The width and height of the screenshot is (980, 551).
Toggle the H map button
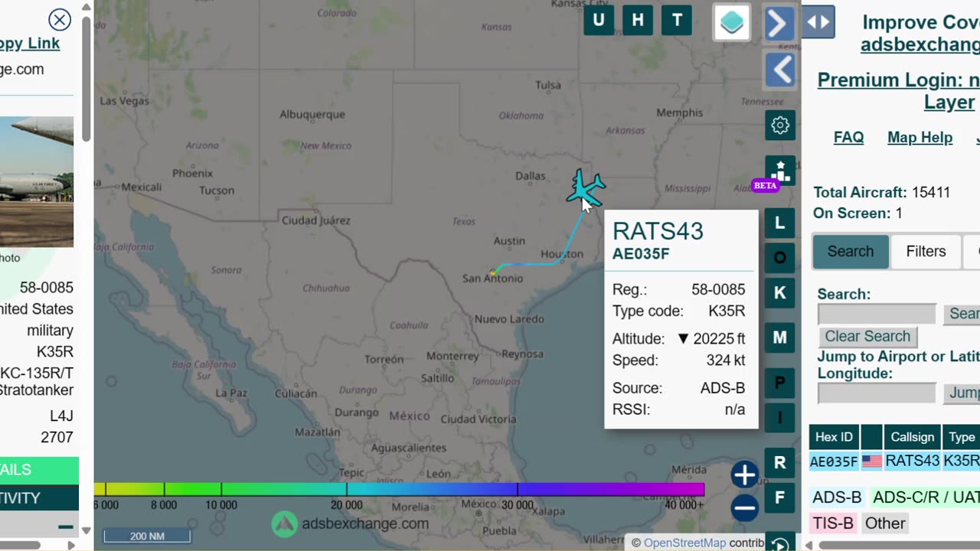(x=637, y=21)
